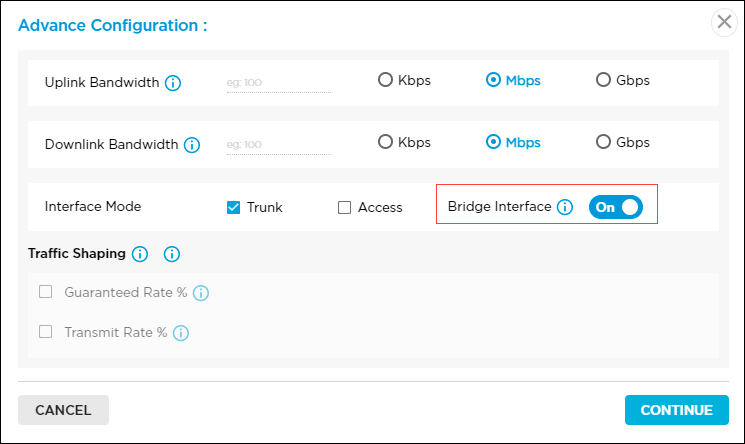Screen dimensions: 745x444
Task: Open Downlink Bandwidth info icon
Action: pyautogui.click(x=192, y=145)
